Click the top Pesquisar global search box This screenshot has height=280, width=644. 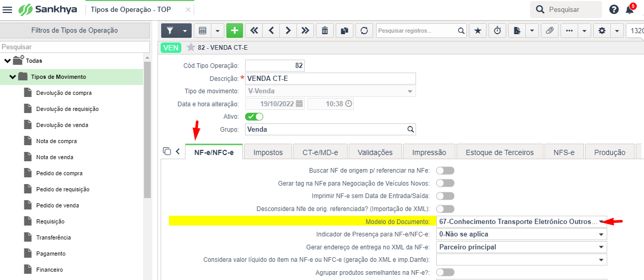coord(566,9)
